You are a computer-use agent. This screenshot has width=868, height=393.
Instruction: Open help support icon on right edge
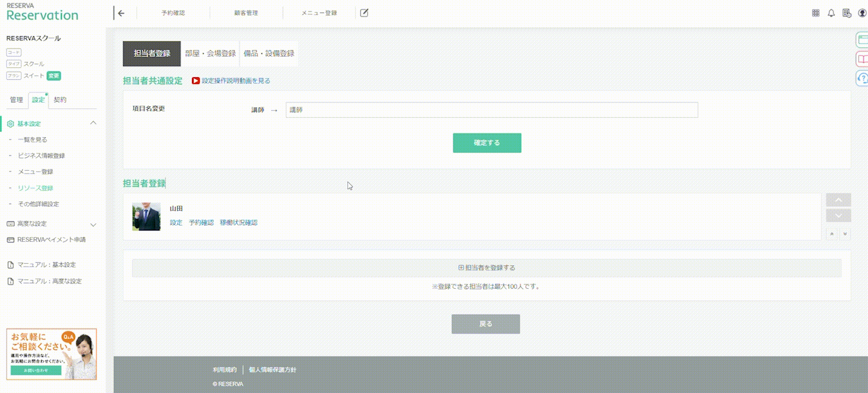click(x=862, y=79)
